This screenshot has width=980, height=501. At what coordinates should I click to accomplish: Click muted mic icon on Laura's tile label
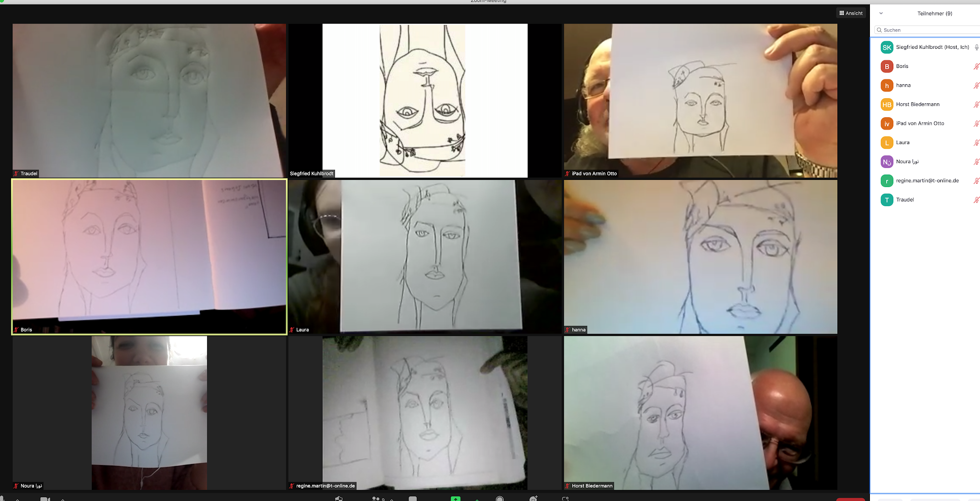pyautogui.click(x=292, y=330)
